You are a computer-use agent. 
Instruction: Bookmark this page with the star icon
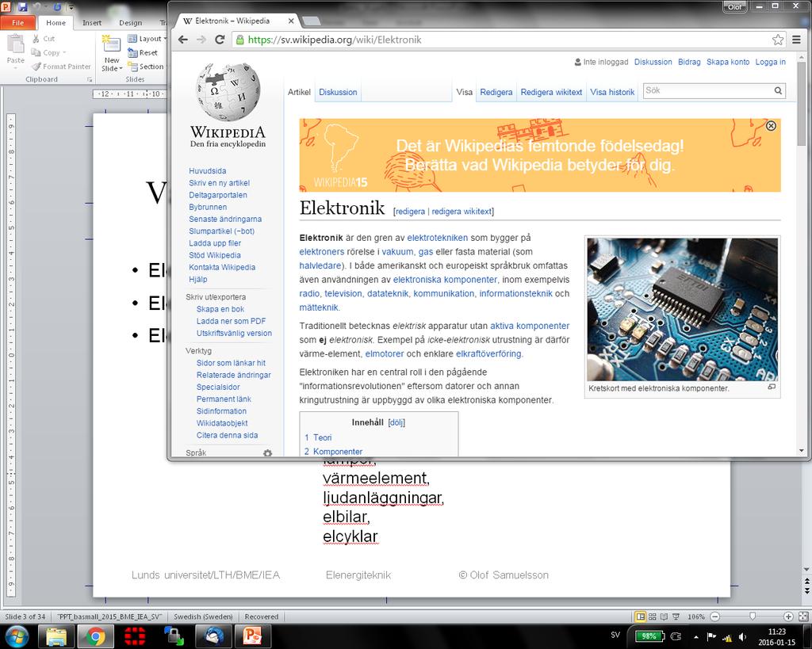click(777, 40)
